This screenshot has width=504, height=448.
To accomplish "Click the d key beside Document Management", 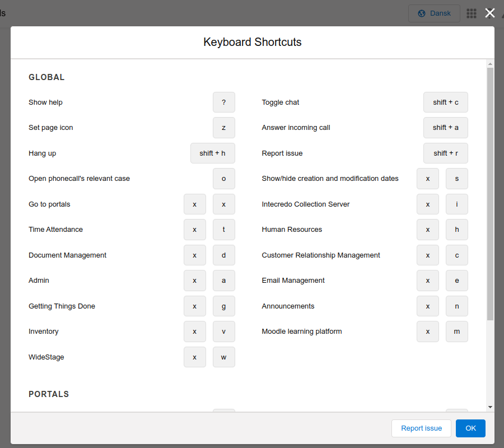I will click(223, 255).
